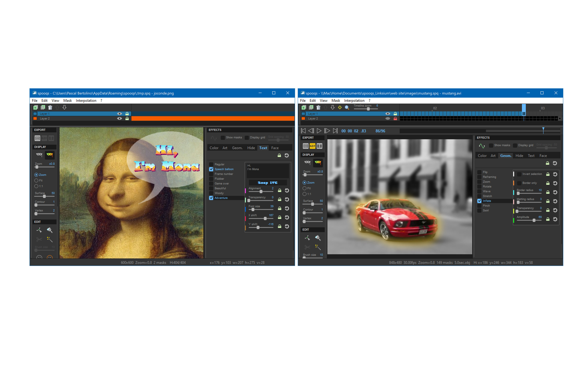Open File menu in joconde window
The height and width of the screenshot is (376, 588).
point(35,101)
